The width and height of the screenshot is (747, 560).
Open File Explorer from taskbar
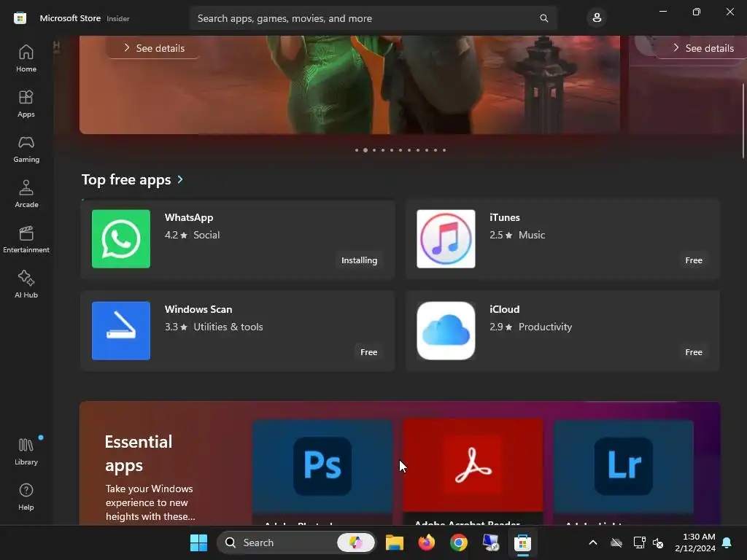(395, 542)
